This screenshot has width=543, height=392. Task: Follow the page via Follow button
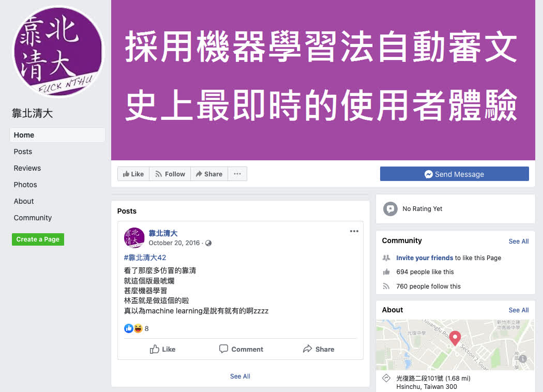(x=170, y=174)
